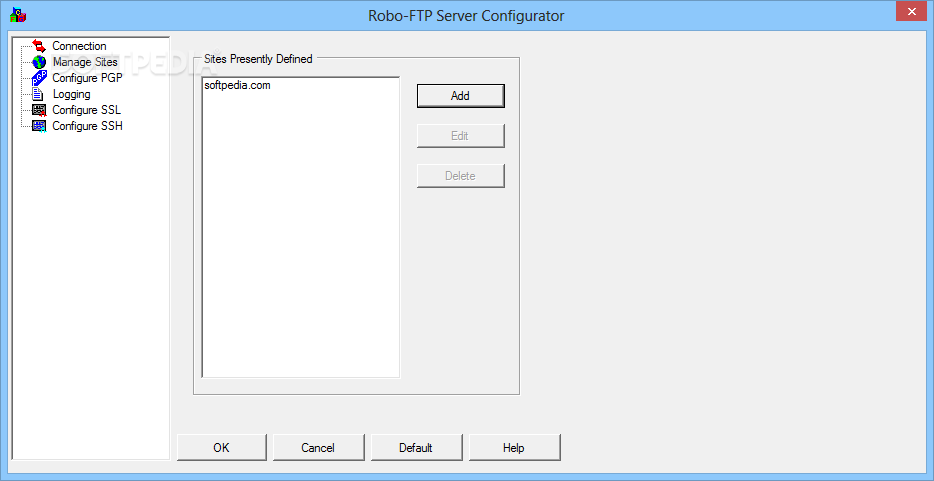This screenshot has width=934, height=481.
Task: Click the Configure SSH icon
Action: (x=39, y=126)
